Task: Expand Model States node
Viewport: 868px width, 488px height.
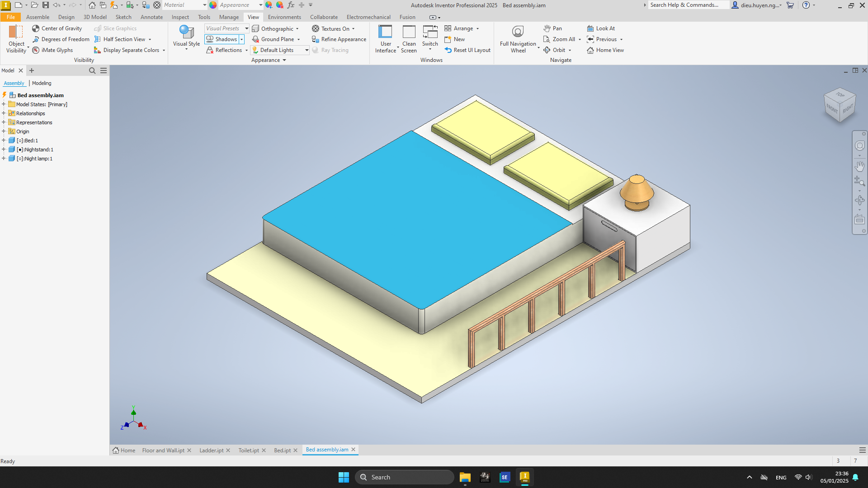Action: click(x=4, y=104)
